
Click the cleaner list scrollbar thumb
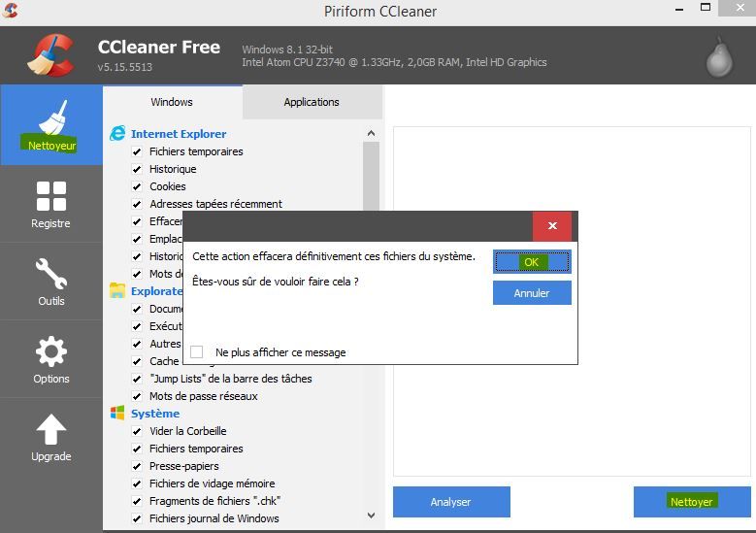coord(371,176)
